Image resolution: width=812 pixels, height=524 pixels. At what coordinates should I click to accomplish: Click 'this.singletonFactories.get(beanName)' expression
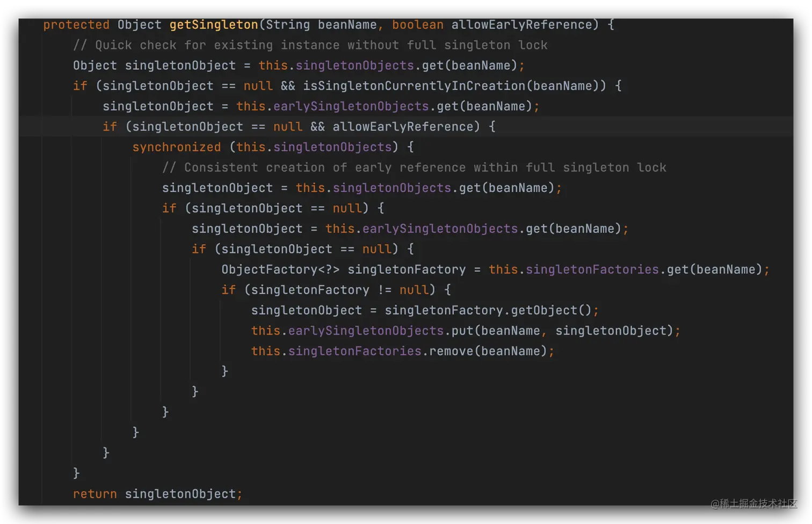click(625, 270)
